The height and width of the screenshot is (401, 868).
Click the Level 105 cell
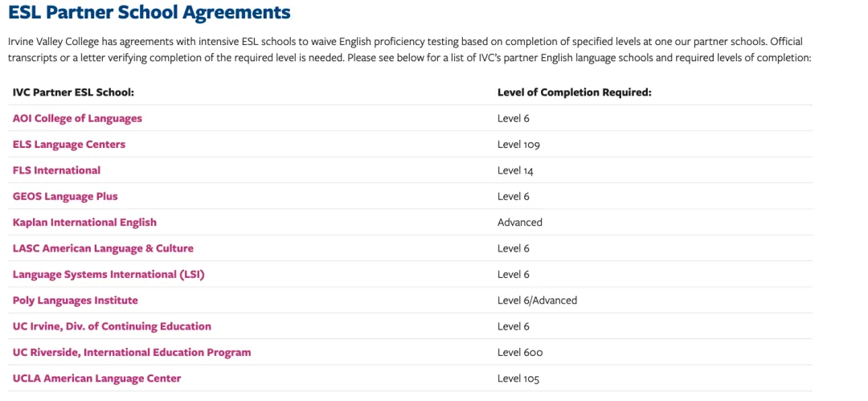pyautogui.click(x=518, y=378)
